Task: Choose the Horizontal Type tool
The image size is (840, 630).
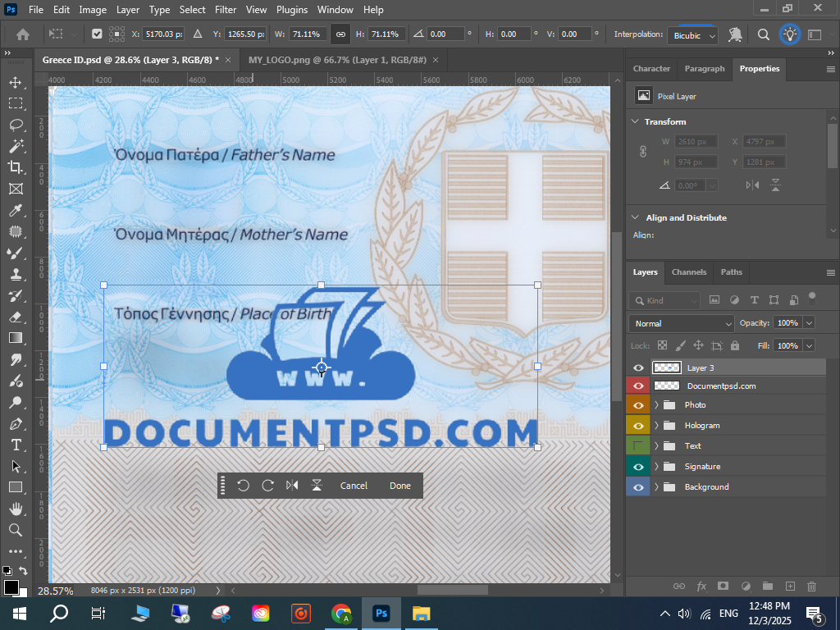Action: (15, 445)
